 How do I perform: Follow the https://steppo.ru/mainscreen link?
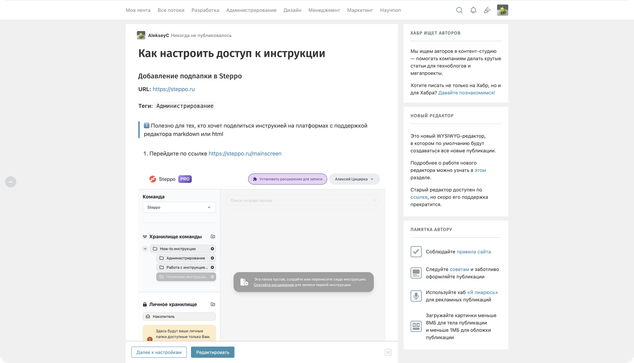tap(245, 153)
